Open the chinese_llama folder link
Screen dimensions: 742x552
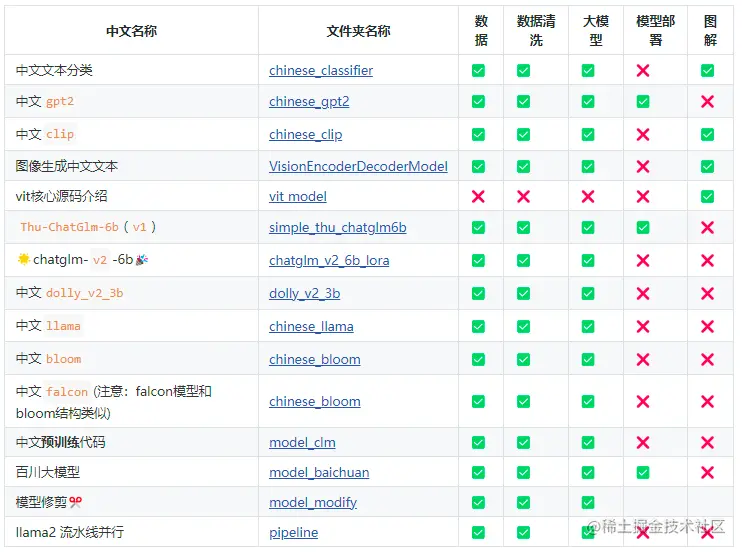(x=311, y=327)
